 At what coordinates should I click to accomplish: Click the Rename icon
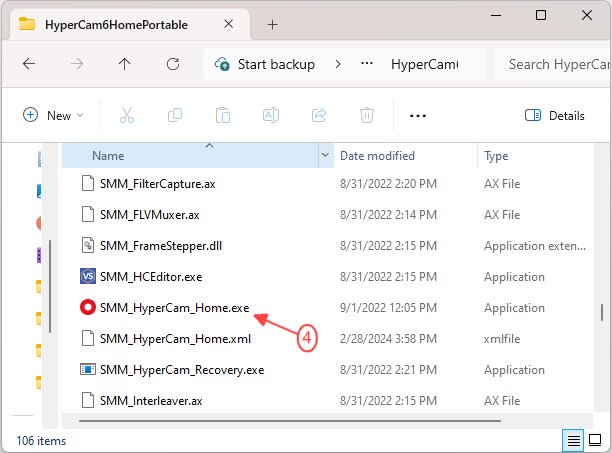[271, 115]
